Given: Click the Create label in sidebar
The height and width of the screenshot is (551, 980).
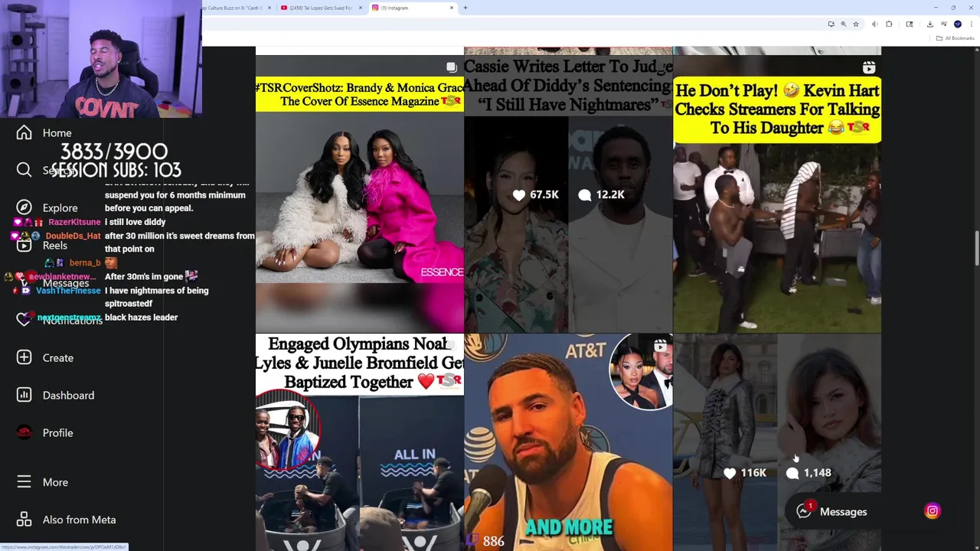Looking at the screenshot, I should pyautogui.click(x=58, y=358).
